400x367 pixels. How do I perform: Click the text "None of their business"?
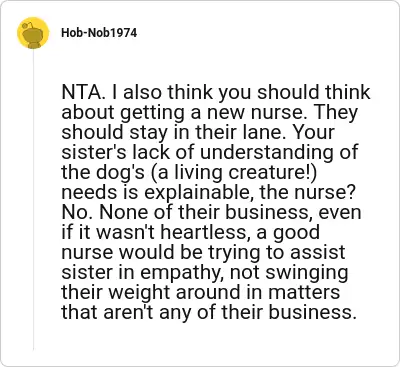click(206, 212)
